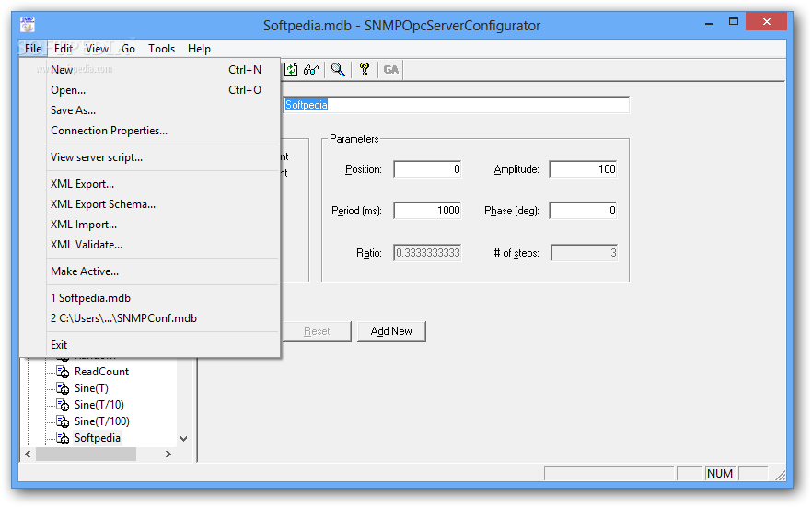812x507 pixels.
Task: Click the yellow question mark help icon
Action: coord(365,69)
